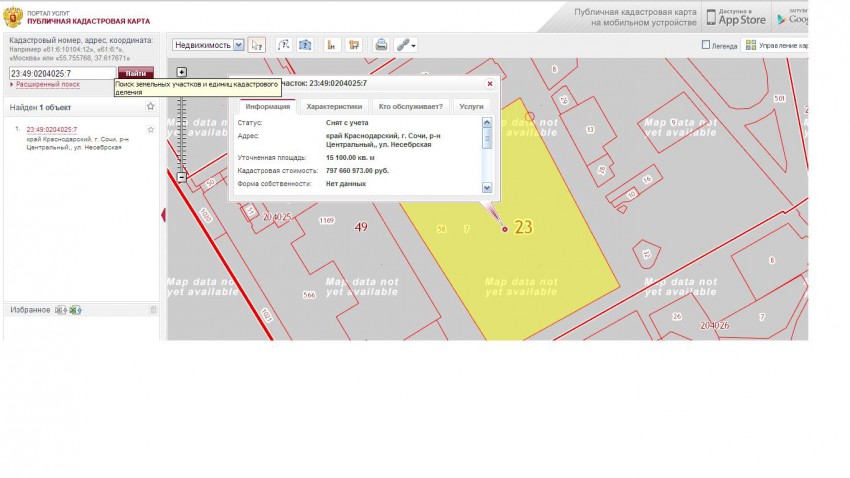Viewport: 850px width, 478px height.
Task: Click the App Store download badge
Action: [737, 17]
